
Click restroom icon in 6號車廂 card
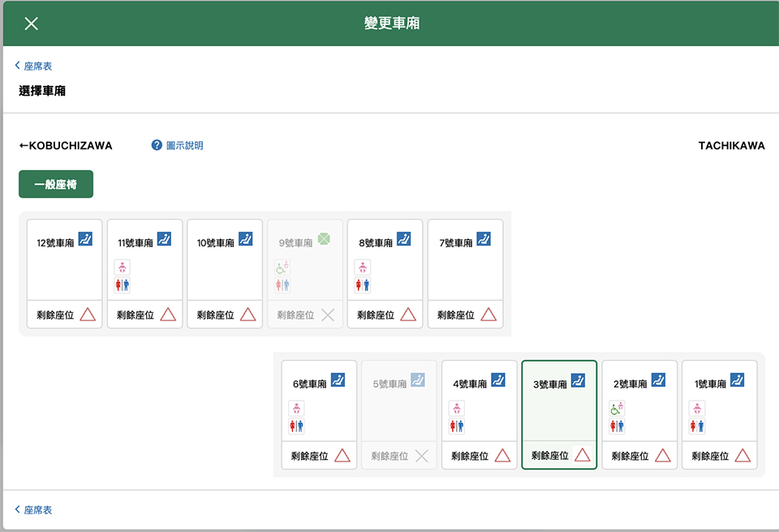(x=296, y=426)
